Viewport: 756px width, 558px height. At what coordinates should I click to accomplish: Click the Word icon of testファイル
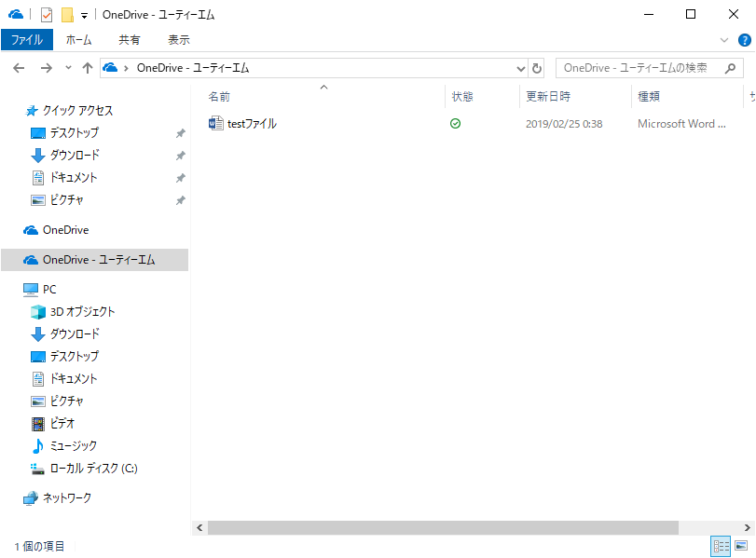pyautogui.click(x=215, y=123)
